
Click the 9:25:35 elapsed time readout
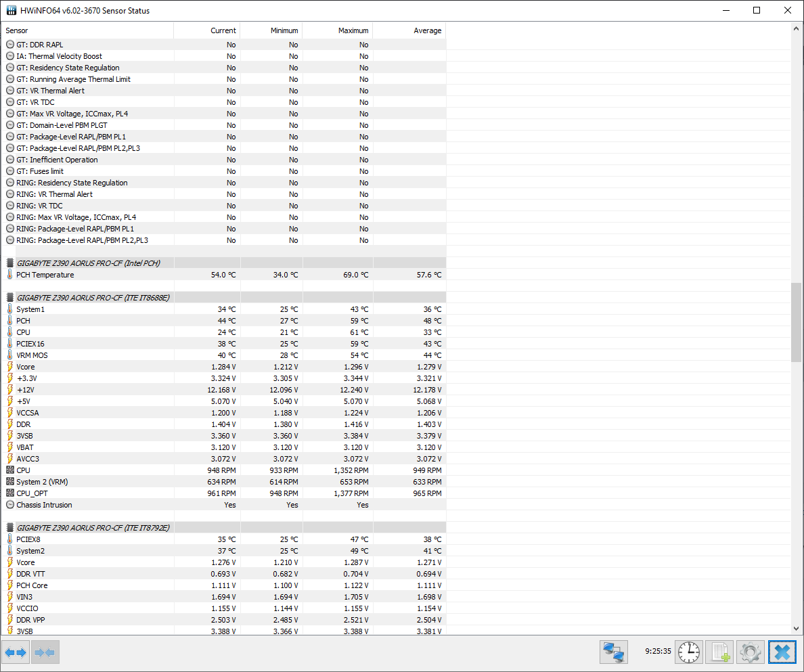pyautogui.click(x=658, y=651)
